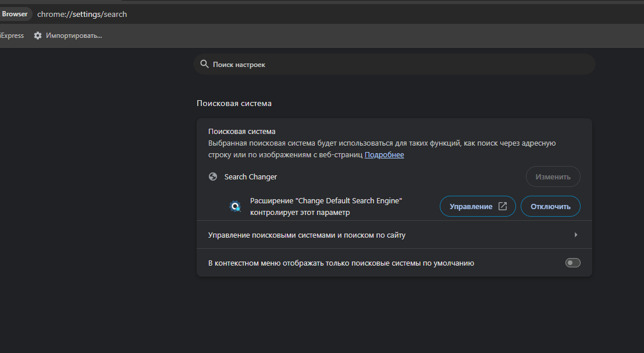The height and width of the screenshot is (353, 644).
Task: Open Управление поисковыми системами и поиском по сайту
Action: click(x=307, y=235)
